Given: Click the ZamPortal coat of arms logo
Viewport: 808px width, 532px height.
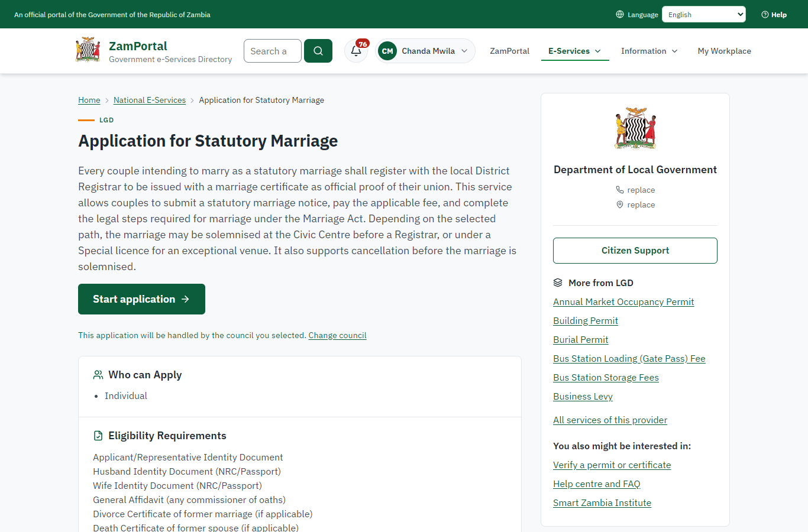Looking at the screenshot, I should (x=88, y=50).
